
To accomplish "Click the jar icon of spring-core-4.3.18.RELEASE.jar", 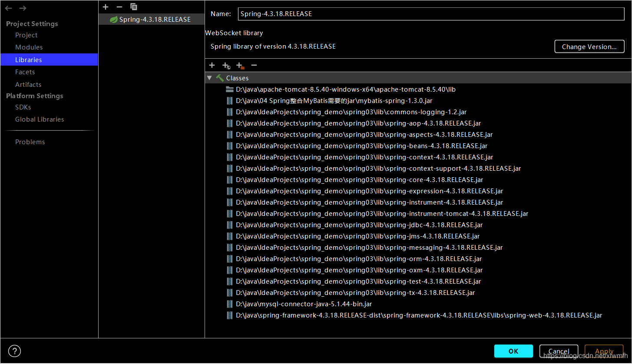I will click(230, 180).
